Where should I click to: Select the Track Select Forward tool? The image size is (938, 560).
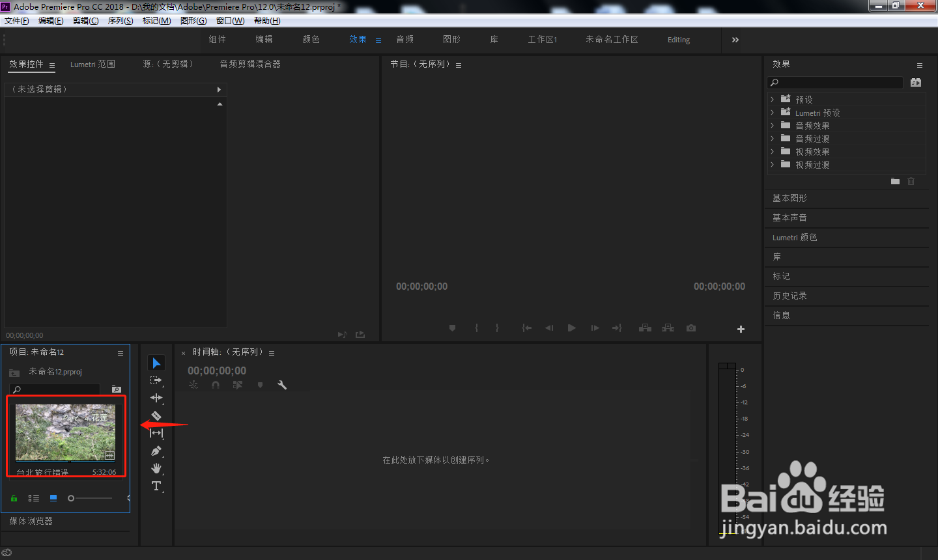point(156,380)
